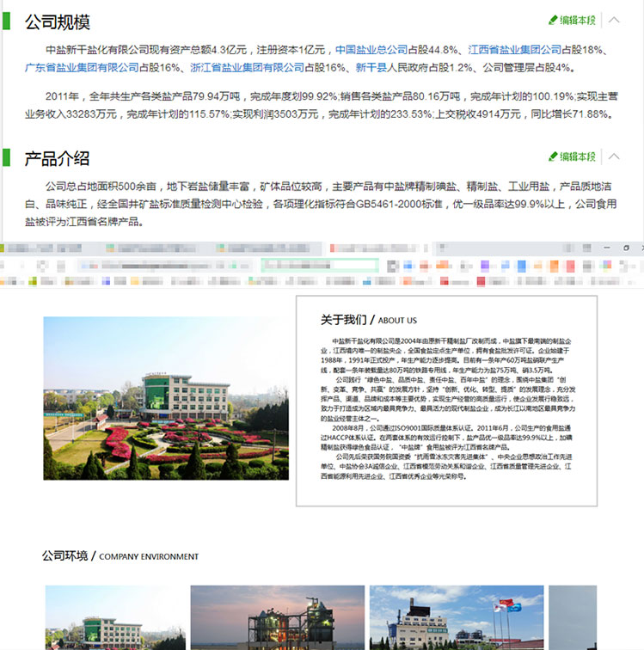Minimize the browser window
Viewport: 644px width, 650px height.
(607, 248)
